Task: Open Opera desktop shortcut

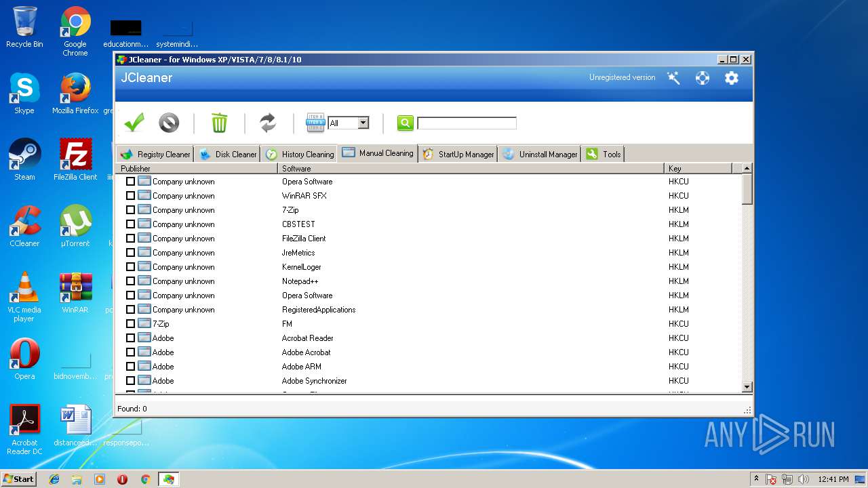Action: tap(24, 360)
